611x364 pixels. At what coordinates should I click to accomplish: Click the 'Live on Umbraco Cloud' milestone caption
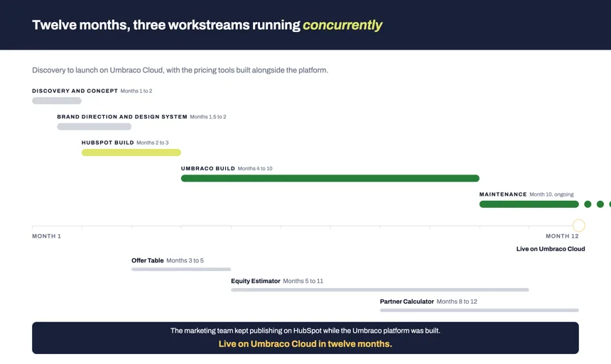[x=551, y=249]
